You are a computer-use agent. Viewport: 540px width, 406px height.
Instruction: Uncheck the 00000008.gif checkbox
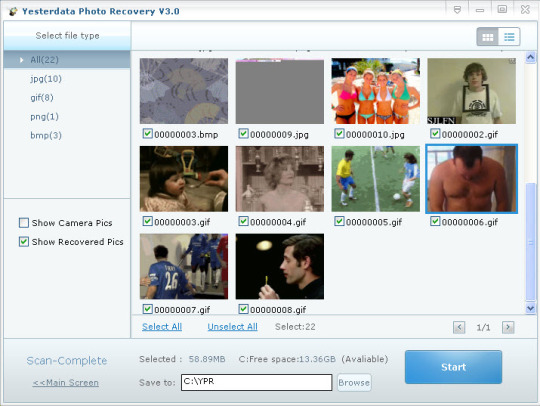243,309
